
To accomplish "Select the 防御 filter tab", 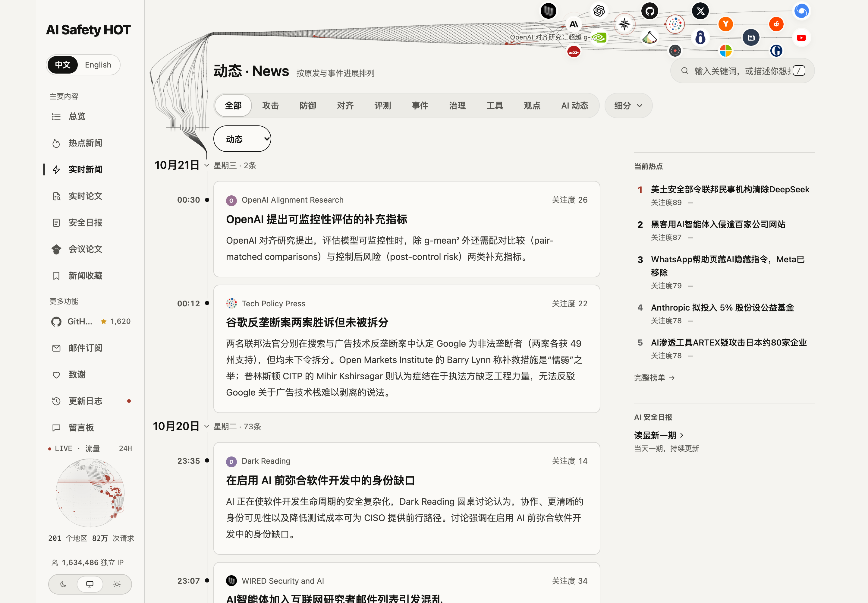I will (308, 106).
